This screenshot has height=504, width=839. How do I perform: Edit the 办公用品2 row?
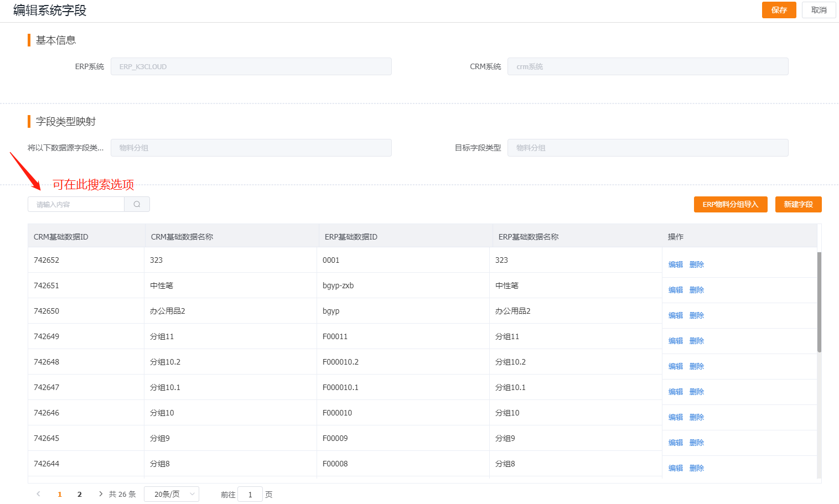point(675,315)
